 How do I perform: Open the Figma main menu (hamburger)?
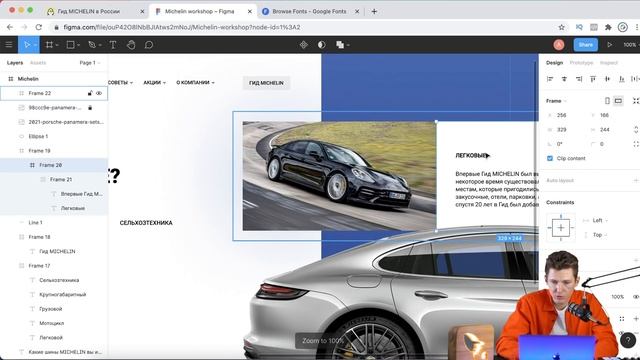click(x=9, y=45)
